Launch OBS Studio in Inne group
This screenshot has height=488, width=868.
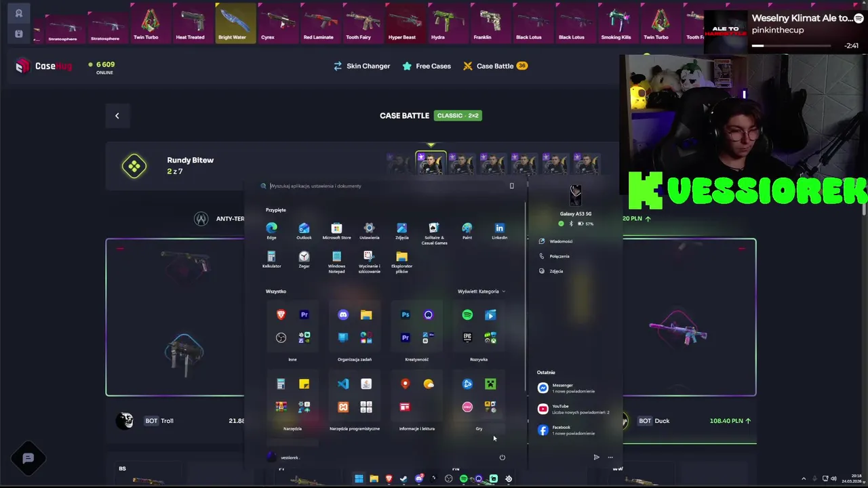[x=281, y=338]
